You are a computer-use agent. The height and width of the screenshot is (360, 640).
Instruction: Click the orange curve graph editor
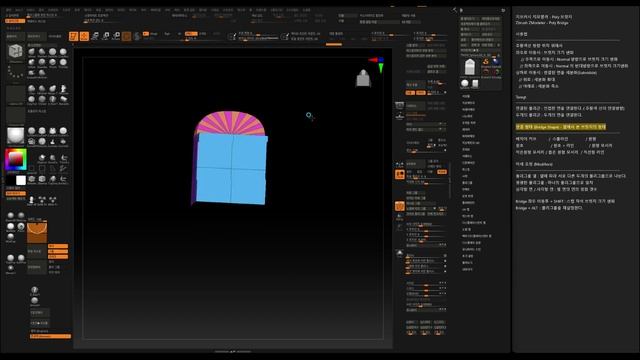pos(37,232)
